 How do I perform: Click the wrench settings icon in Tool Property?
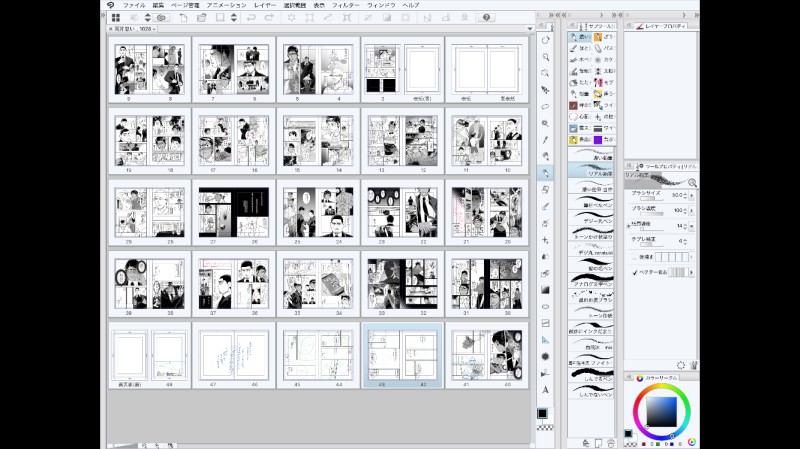694,365
